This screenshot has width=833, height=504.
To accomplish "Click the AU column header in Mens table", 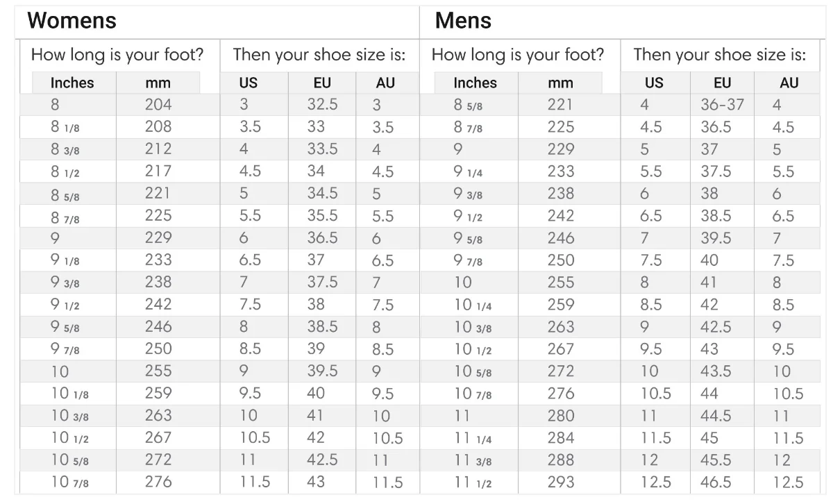I will (789, 83).
